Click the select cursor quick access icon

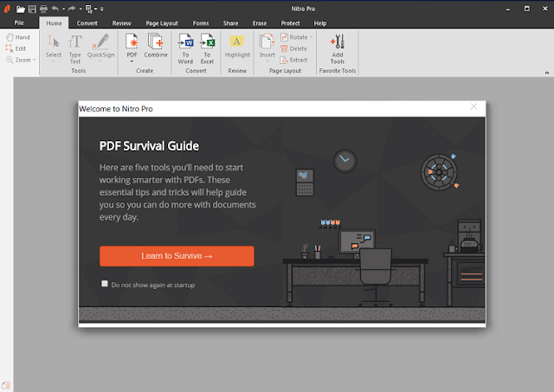point(88,9)
